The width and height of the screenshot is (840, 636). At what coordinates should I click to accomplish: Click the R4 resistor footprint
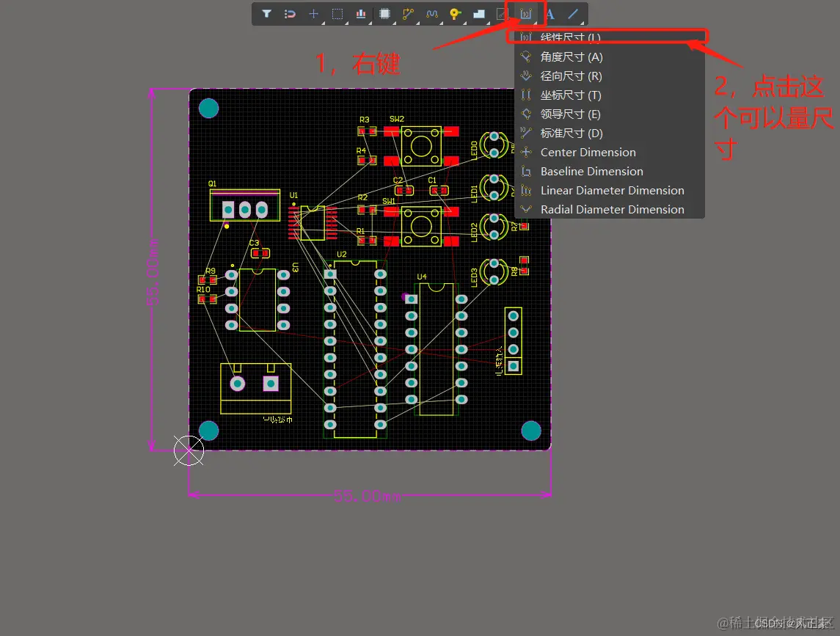[x=367, y=160]
